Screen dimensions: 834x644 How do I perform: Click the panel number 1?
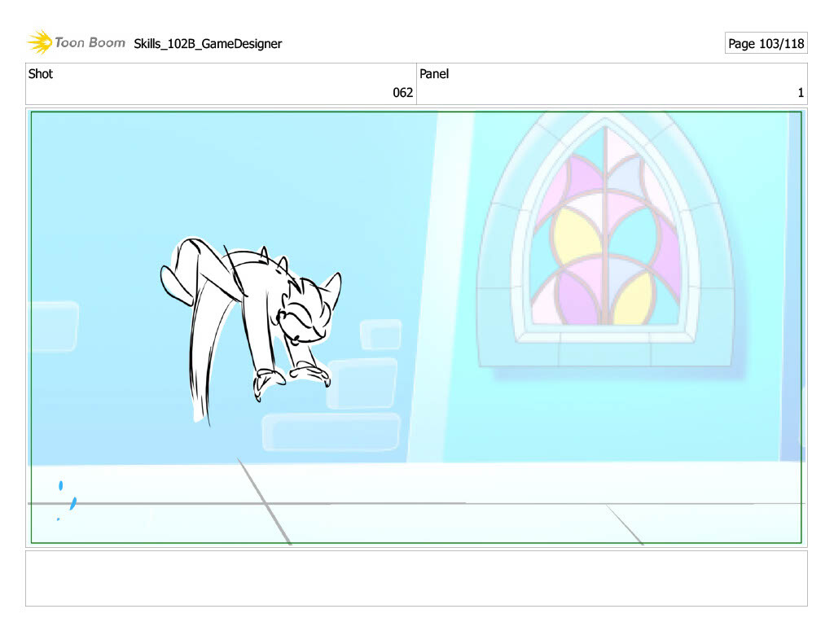click(801, 93)
